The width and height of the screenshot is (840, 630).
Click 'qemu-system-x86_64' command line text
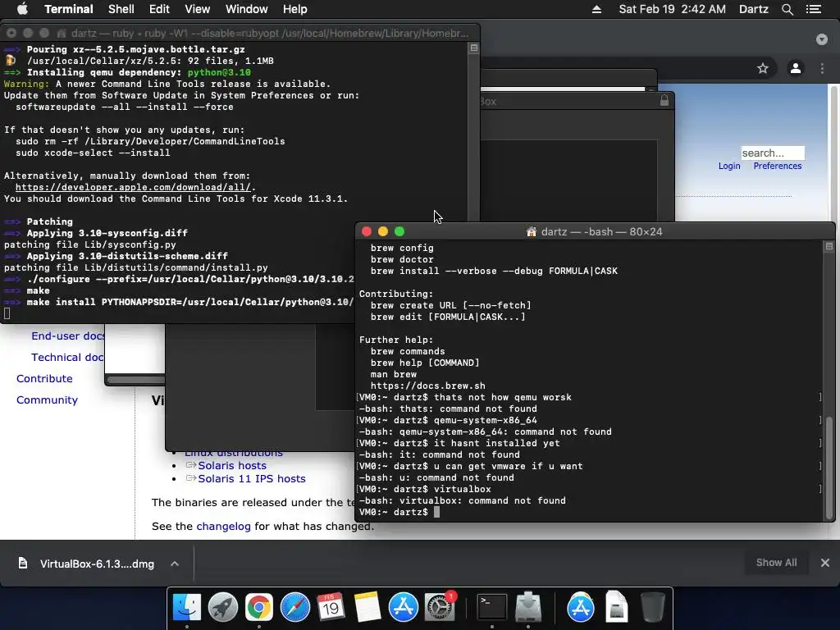point(486,421)
